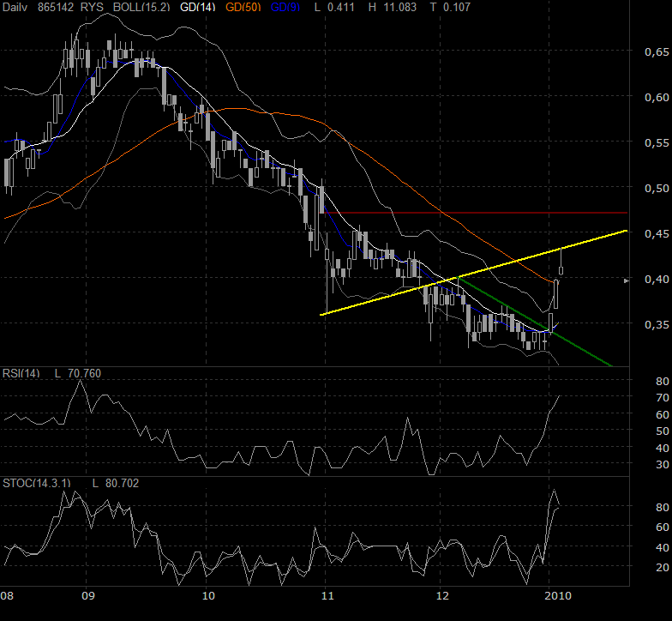Click the Daily timeframe label
Viewport: 672px width, 621px height.
pos(15,8)
